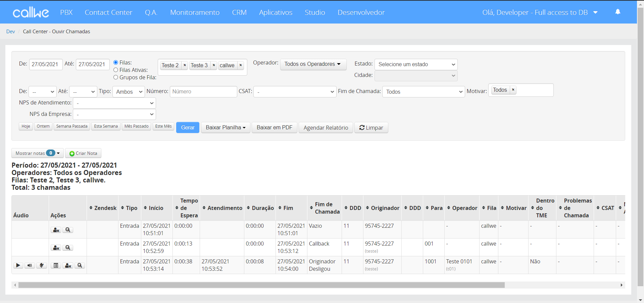This screenshot has height=303, width=644.
Task: Click the Hoje quick range button
Action: 26,126
